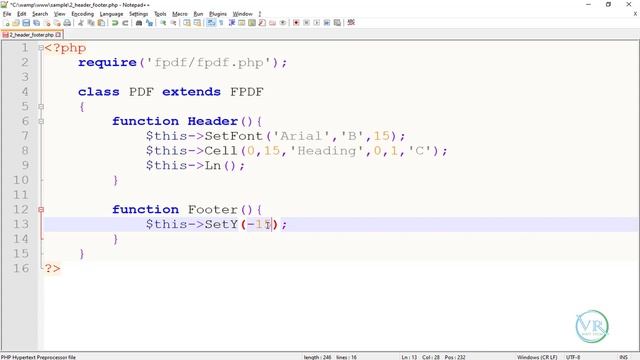This screenshot has width=640, height=360.
Task: Click Run Macro Multiple Times icon
Action: click(x=327, y=23)
